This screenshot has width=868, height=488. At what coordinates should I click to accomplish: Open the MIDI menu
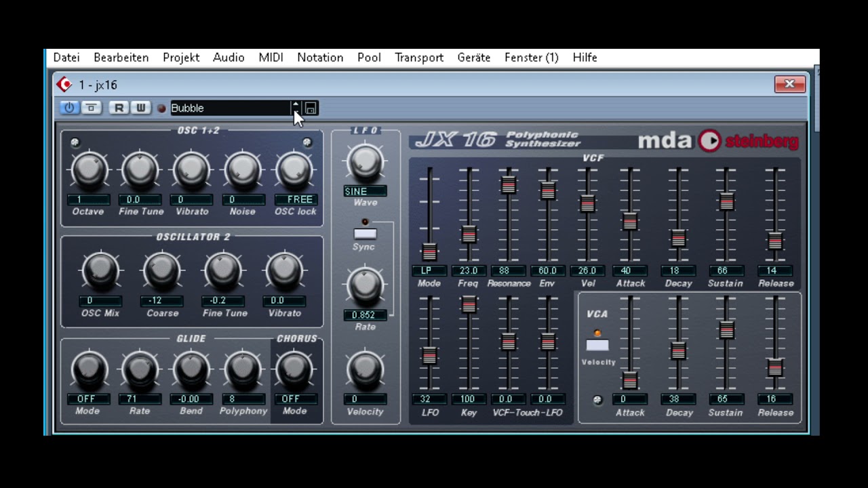click(x=271, y=58)
